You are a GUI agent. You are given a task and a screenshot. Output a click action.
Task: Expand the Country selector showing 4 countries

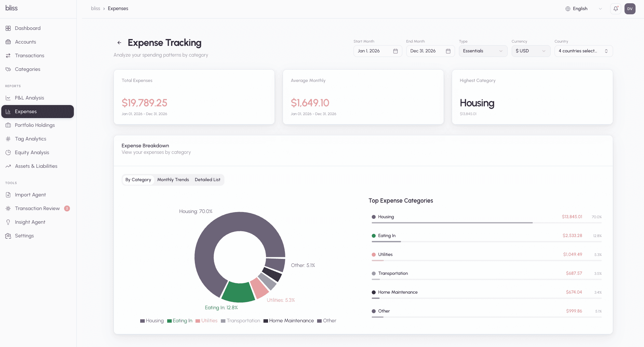tap(583, 51)
